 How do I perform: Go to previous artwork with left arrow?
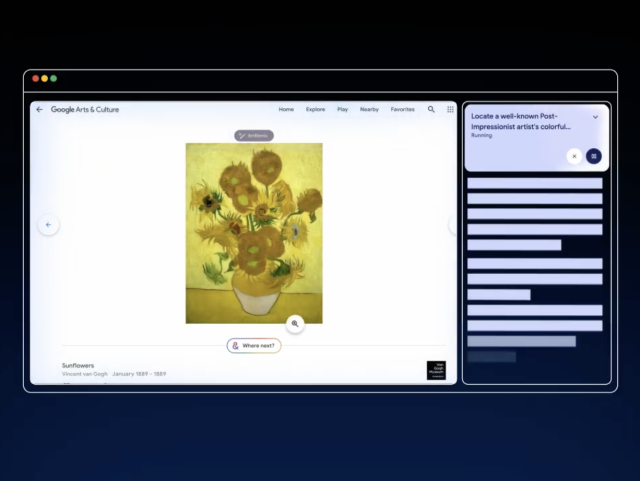(x=49, y=225)
